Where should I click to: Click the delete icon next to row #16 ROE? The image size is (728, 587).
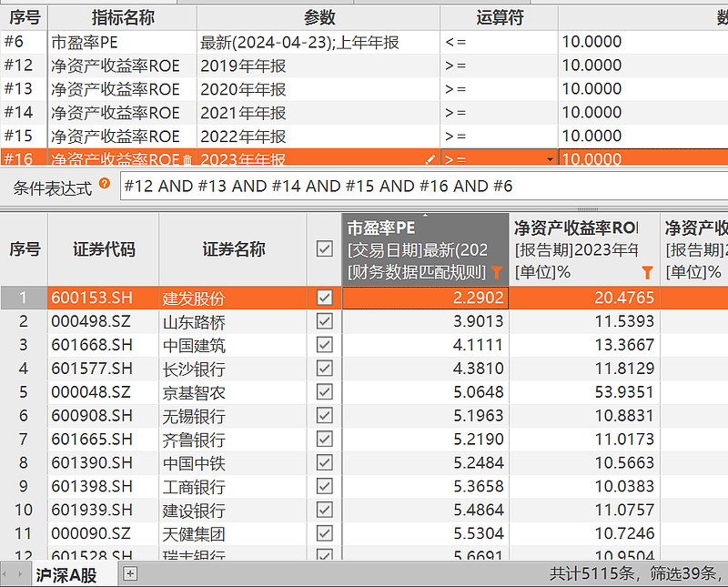click(x=187, y=160)
